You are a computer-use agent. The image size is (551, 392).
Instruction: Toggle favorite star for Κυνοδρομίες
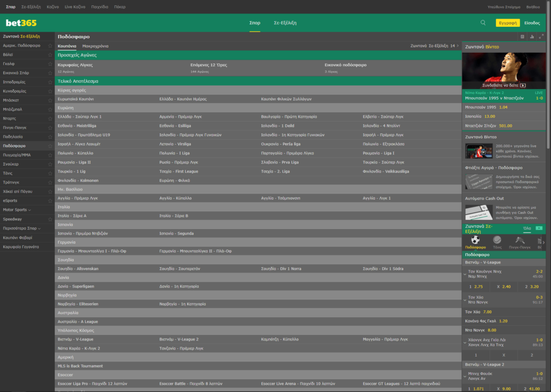point(50,91)
